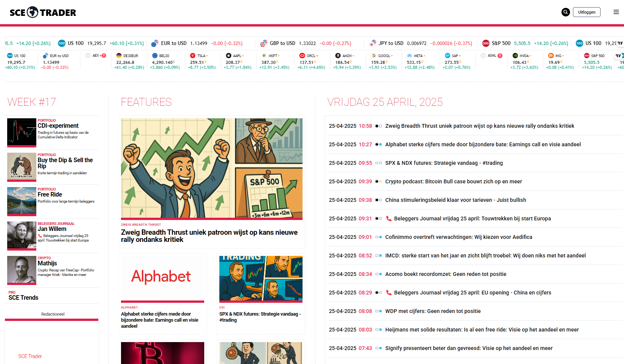Click the Uitloggen button
The image size is (624, 364).
point(587,12)
